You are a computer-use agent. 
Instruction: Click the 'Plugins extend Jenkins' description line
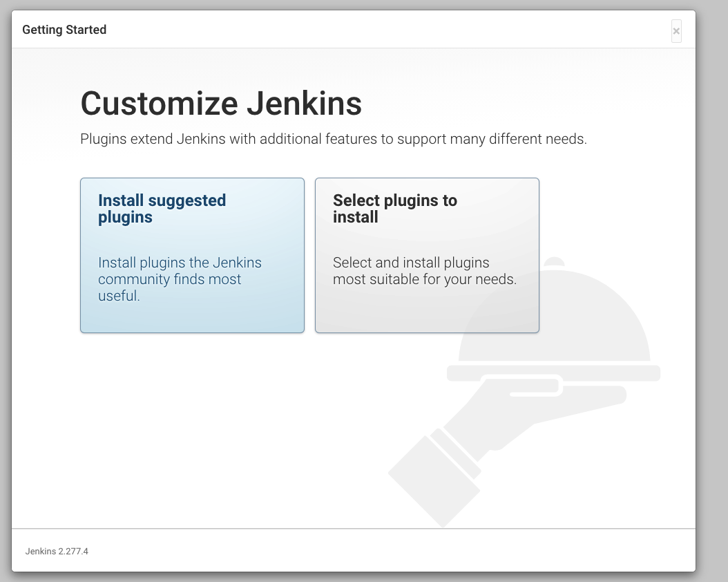[334, 139]
